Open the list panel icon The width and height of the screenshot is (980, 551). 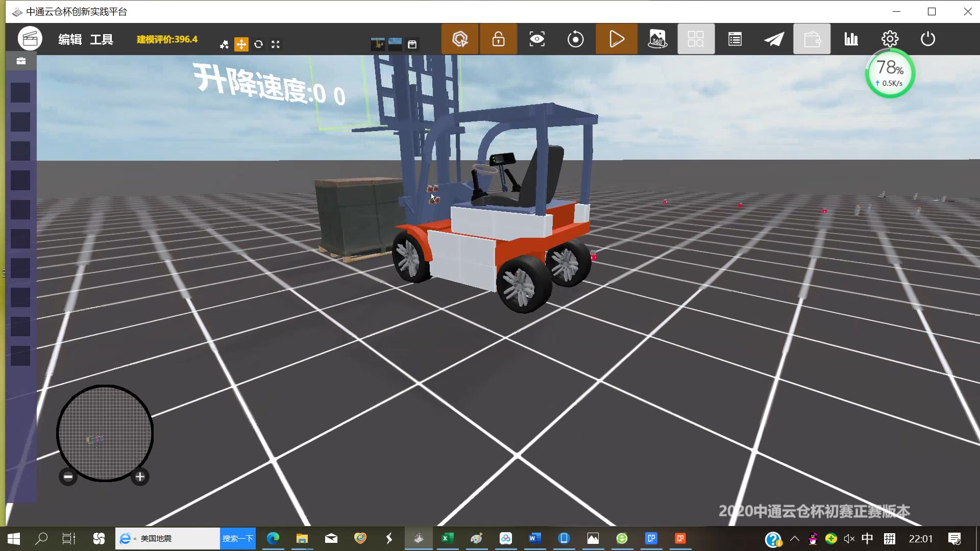coord(735,39)
